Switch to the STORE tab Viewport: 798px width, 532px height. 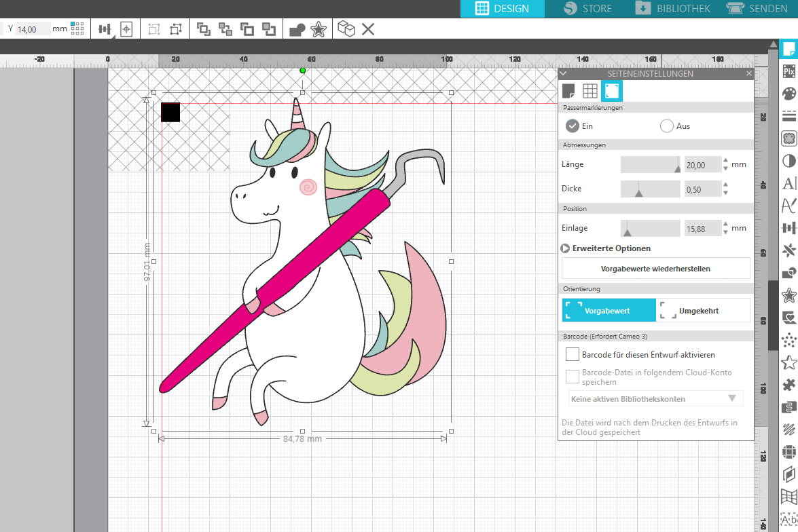[x=588, y=9]
